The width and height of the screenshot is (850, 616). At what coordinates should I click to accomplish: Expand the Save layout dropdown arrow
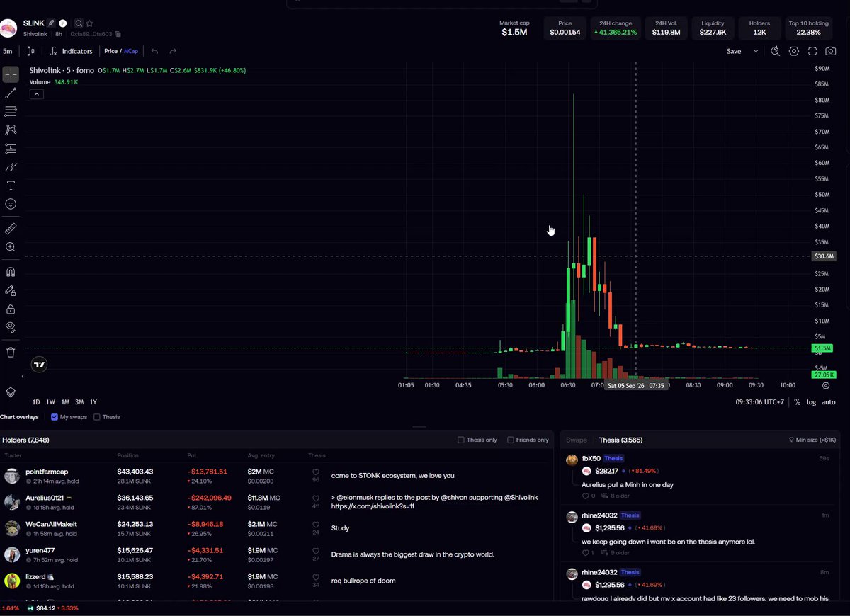click(756, 51)
